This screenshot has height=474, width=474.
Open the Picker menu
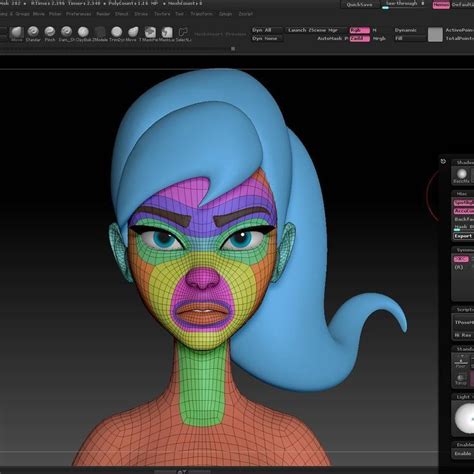pos(55,14)
